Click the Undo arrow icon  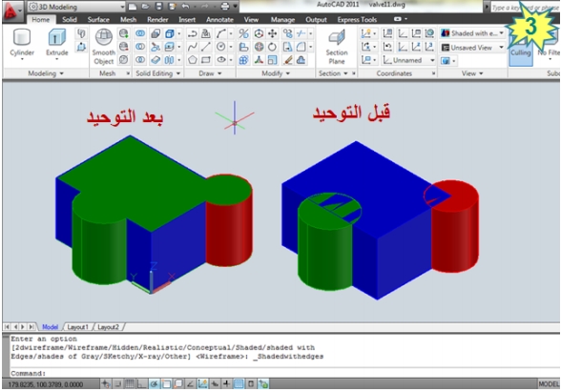[185, 7]
